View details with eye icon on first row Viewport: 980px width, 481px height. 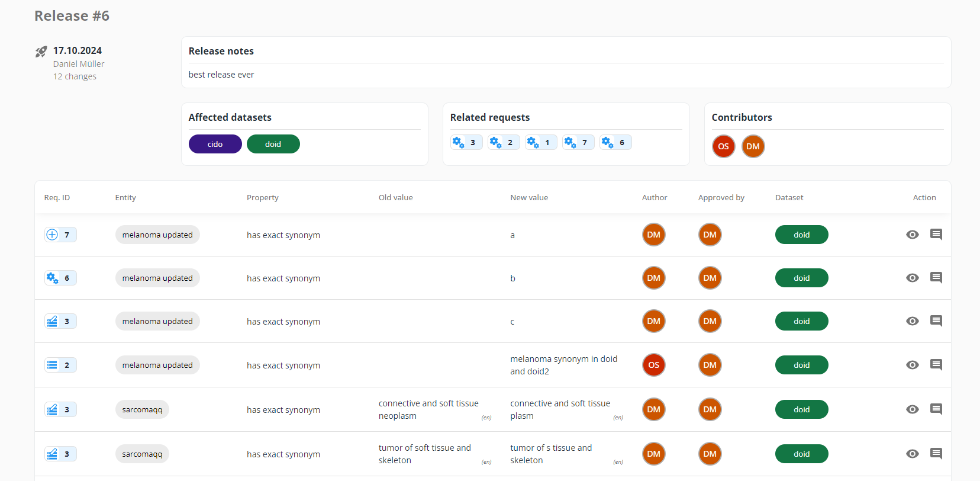(912, 235)
